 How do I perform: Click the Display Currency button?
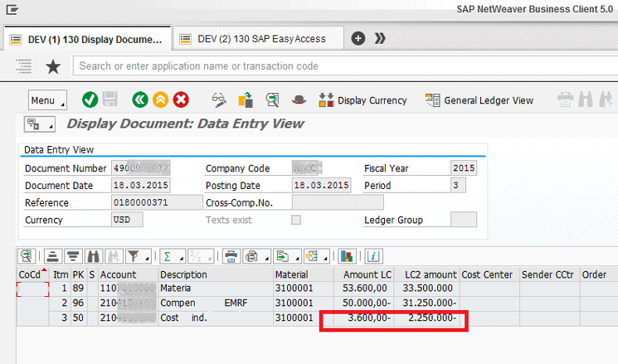[x=363, y=100]
